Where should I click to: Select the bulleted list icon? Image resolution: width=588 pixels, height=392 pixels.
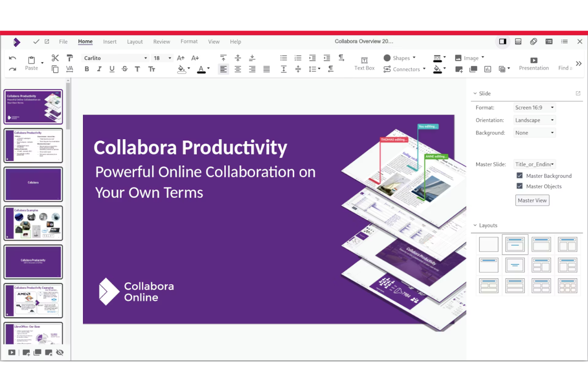(283, 58)
